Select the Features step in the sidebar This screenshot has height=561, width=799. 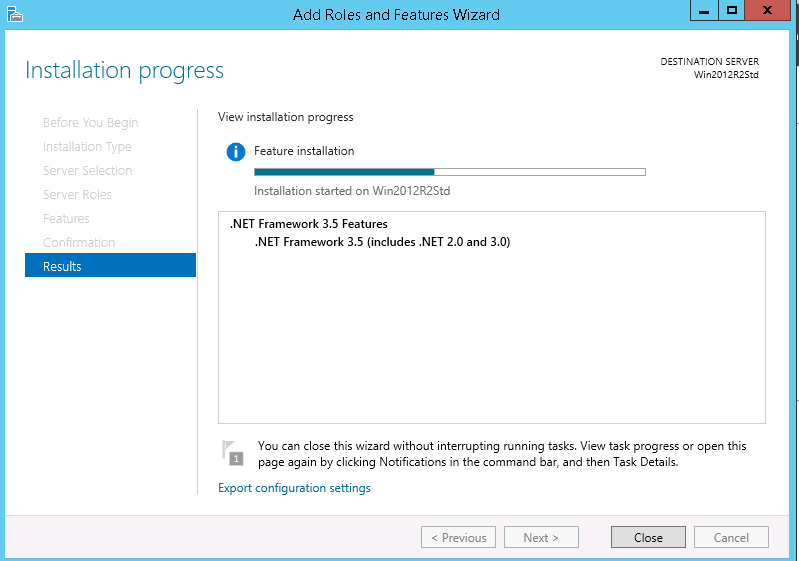(x=66, y=219)
